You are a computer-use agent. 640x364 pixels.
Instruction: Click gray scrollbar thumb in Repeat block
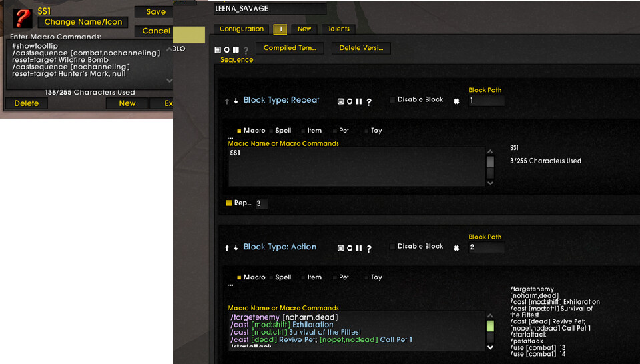pyautogui.click(x=491, y=162)
